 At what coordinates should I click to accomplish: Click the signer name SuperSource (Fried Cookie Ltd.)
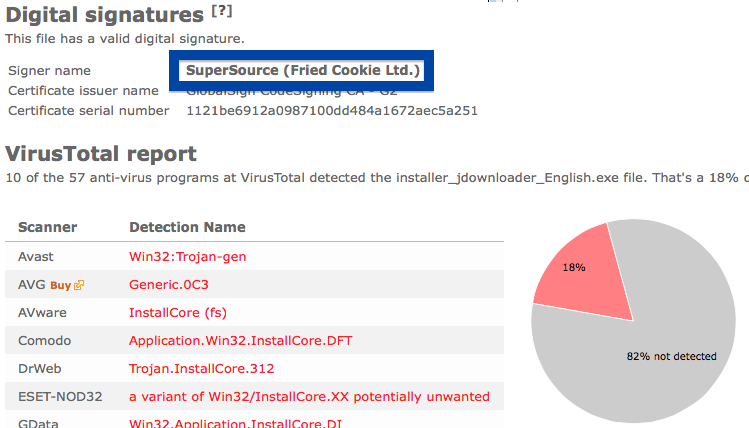tap(302, 70)
